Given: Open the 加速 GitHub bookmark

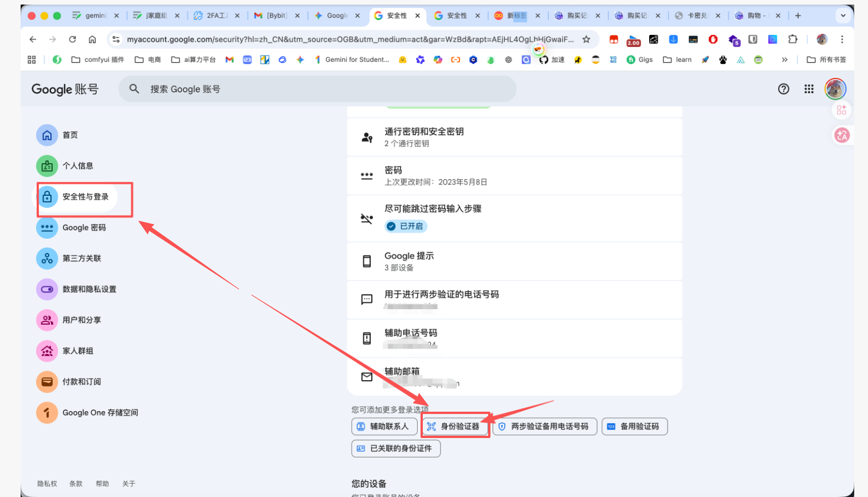Looking at the screenshot, I should (x=552, y=60).
